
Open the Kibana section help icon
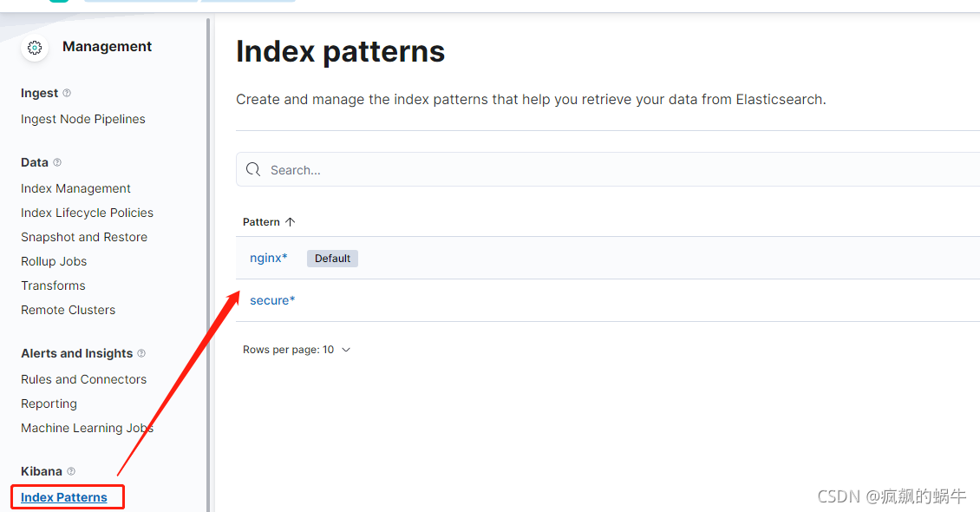tap(71, 471)
